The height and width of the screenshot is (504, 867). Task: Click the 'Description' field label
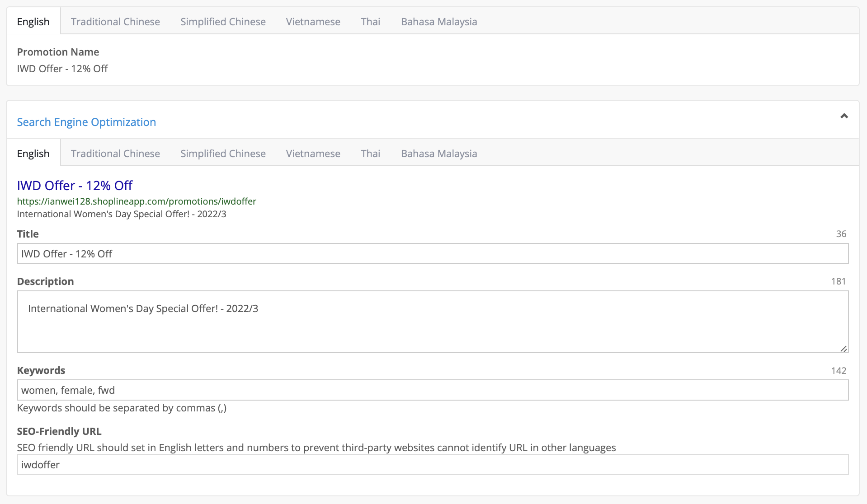point(45,281)
